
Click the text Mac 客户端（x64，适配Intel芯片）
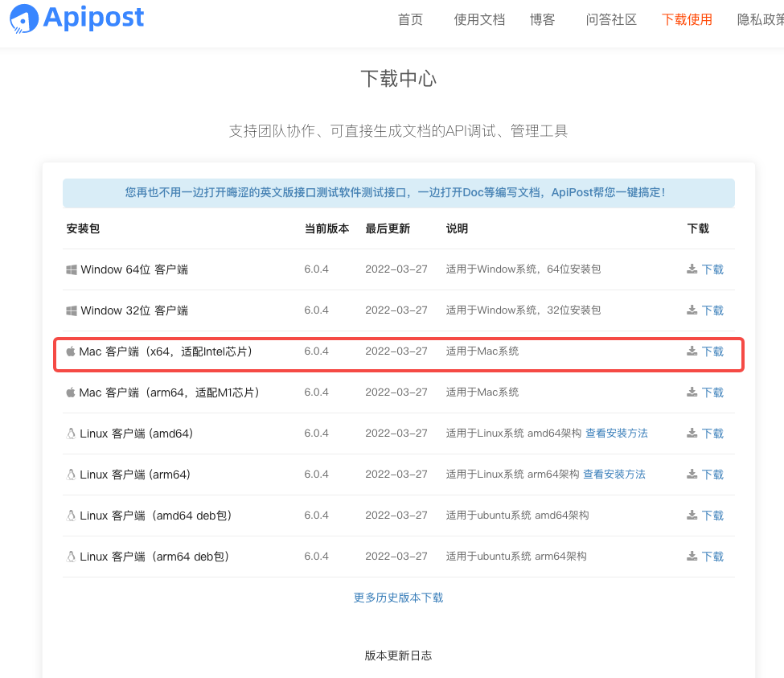167,351
